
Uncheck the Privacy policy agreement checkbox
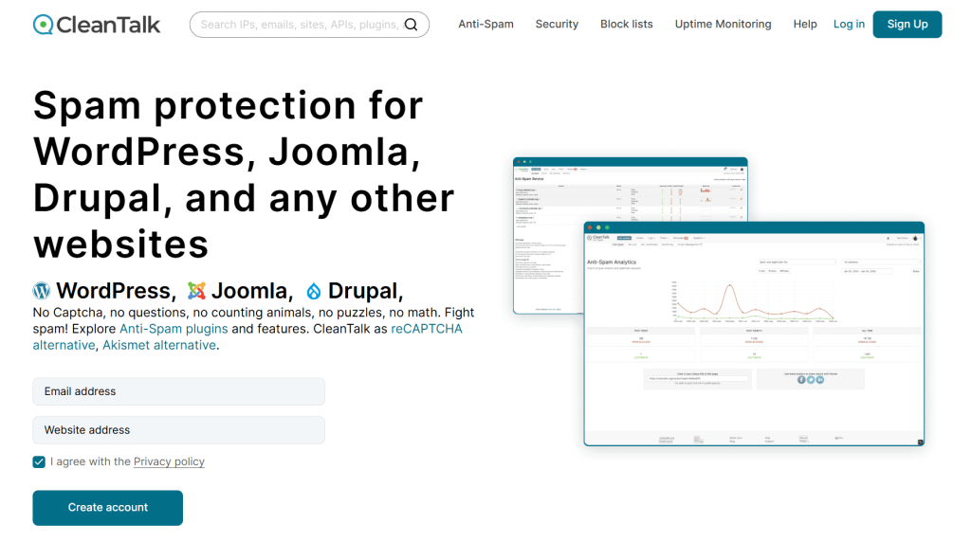coord(39,461)
